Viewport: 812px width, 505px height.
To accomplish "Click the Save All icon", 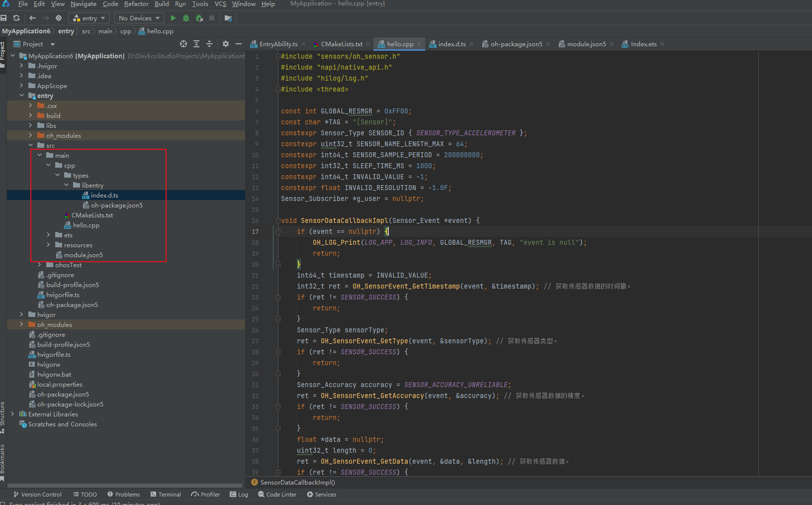I will (x=3, y=18).
